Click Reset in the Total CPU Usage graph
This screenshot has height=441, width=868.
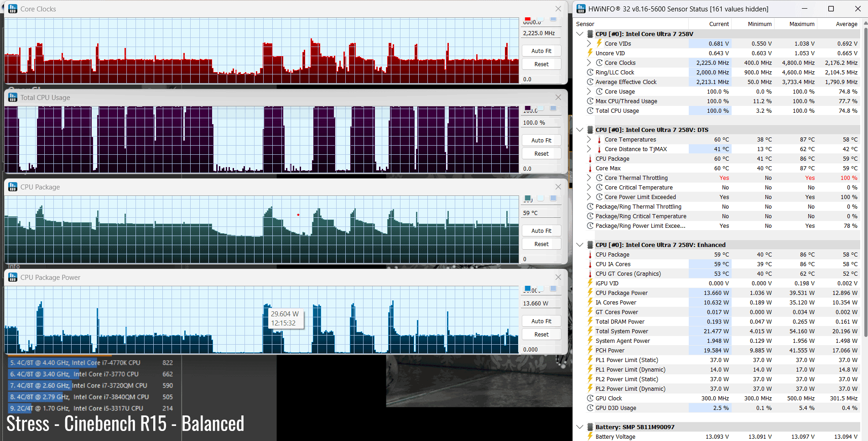point(541,153)
